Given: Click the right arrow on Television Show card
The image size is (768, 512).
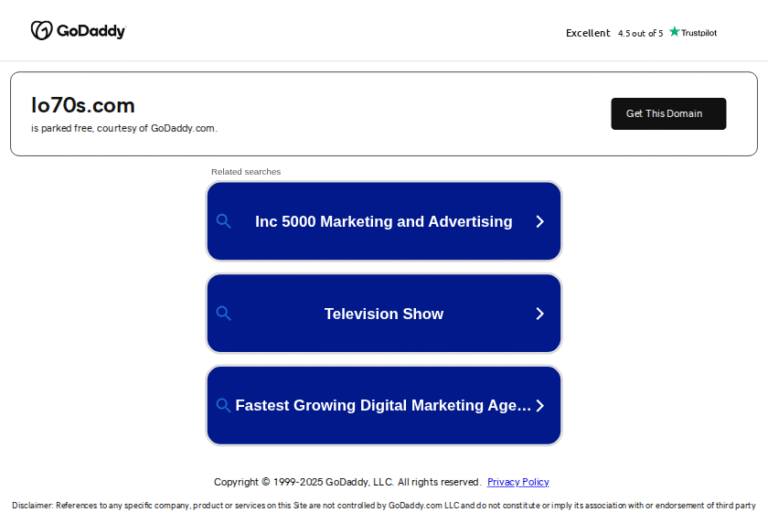Looking at the screenshot, I should (540, 313).
